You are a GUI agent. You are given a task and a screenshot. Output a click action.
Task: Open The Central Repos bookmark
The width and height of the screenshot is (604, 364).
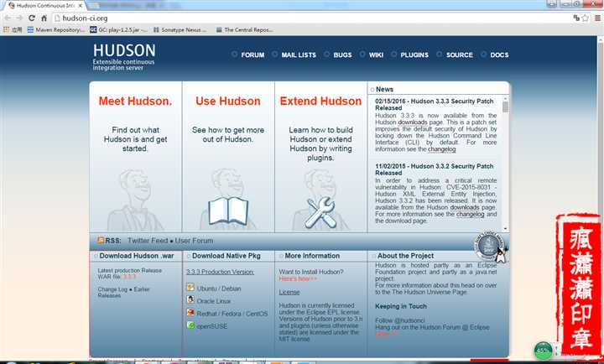click(245, 29)
